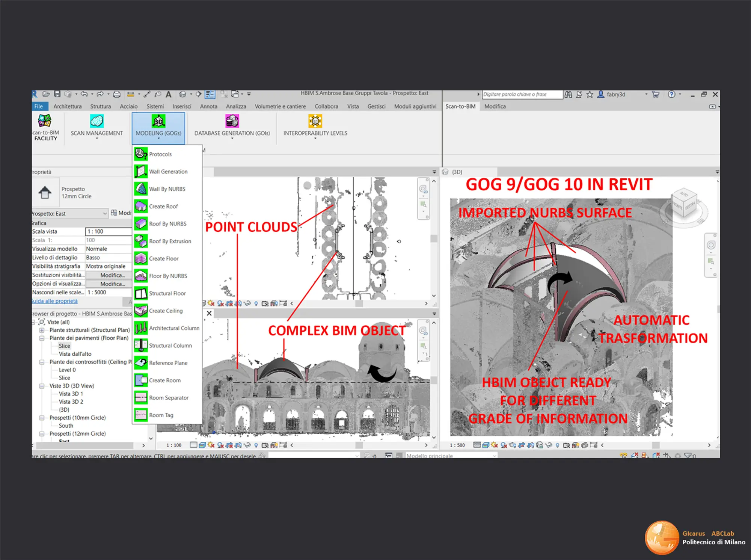The height and width of the screenshot is (560, 751).
Task: Select Vista 3D 1 in project browser
Action: click(71, 394)
